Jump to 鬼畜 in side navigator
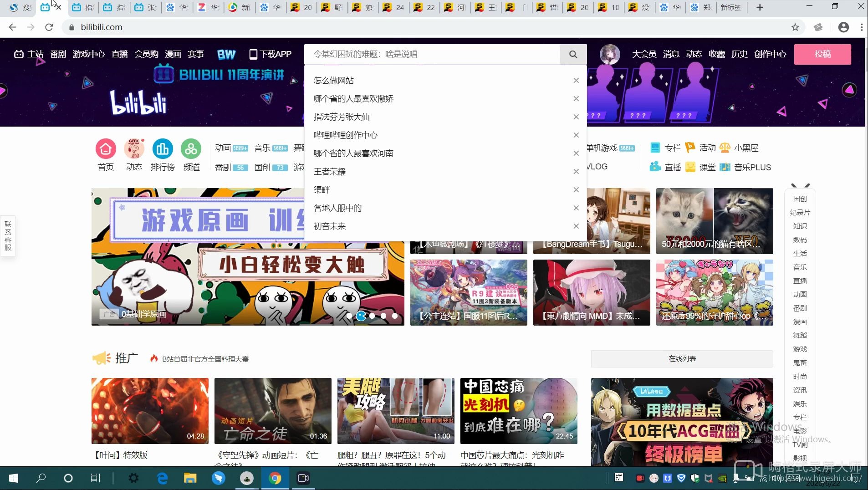Screen dimensions: 868x490 pyautogui.click(x=800, y=363)
